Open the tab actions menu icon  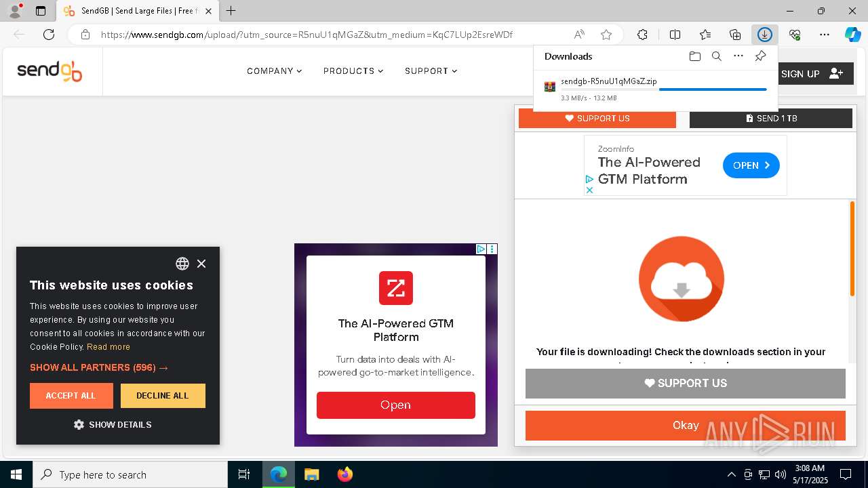41,11
